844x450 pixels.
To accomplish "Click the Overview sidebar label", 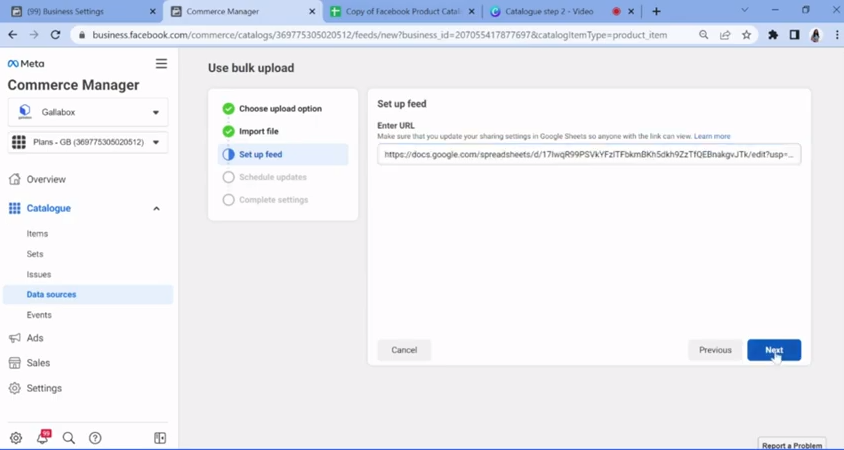I will (x=46, y=179).
